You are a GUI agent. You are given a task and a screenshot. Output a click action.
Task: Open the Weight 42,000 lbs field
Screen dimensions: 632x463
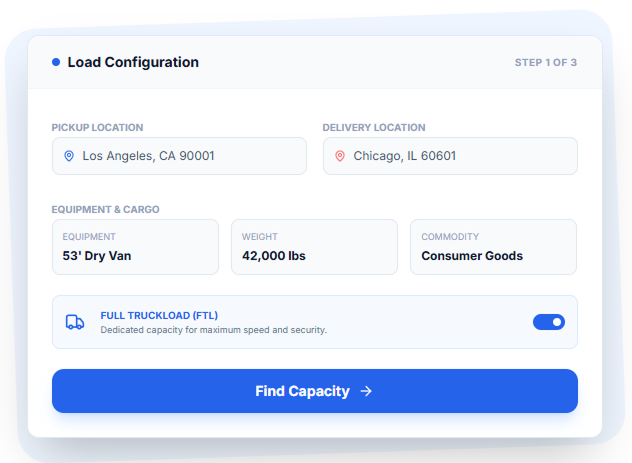pyautogui.click(x=314, y=247)
